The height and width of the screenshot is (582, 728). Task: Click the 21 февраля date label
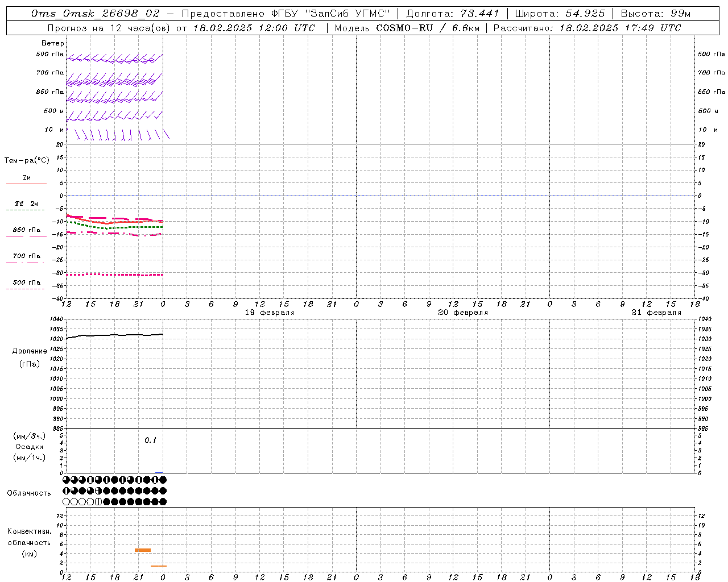(656, 313)
